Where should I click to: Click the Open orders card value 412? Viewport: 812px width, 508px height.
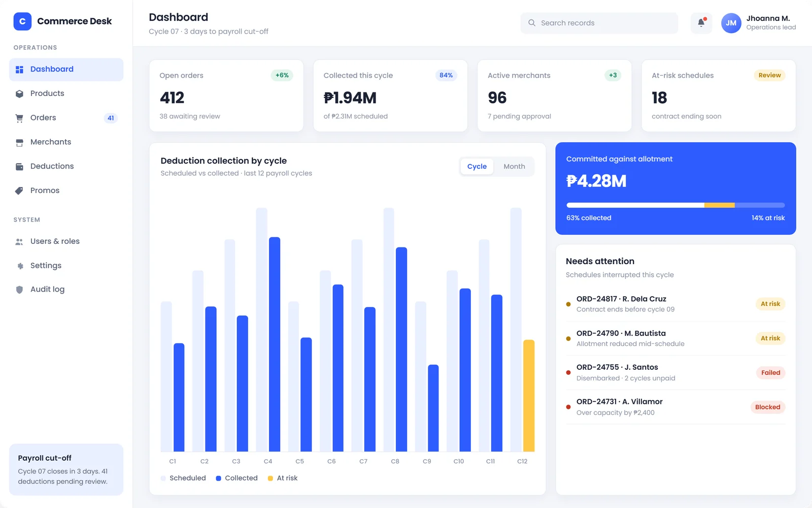[172, 98]
